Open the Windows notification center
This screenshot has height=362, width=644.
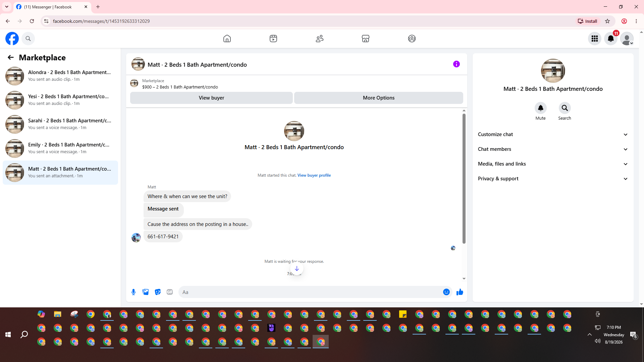pyautogui.click(x=633, y=335)
